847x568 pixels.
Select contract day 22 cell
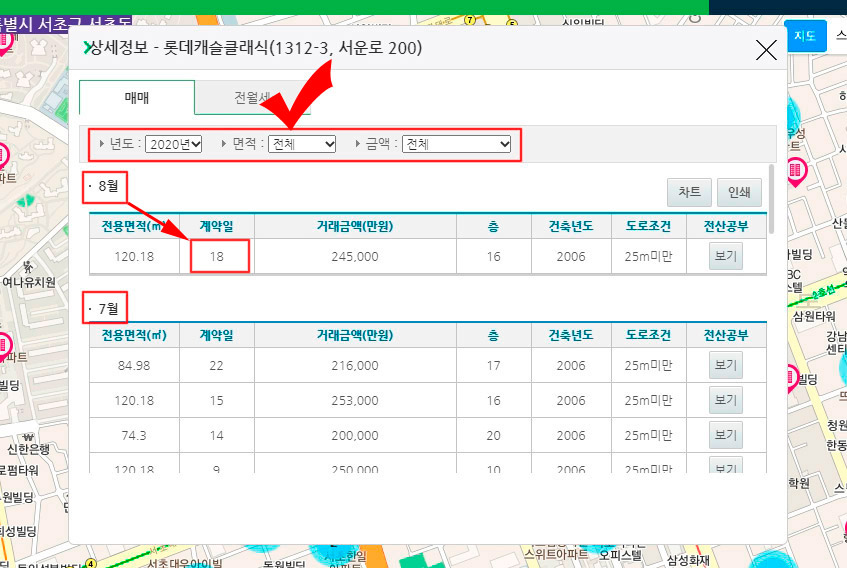pos(217,366)
